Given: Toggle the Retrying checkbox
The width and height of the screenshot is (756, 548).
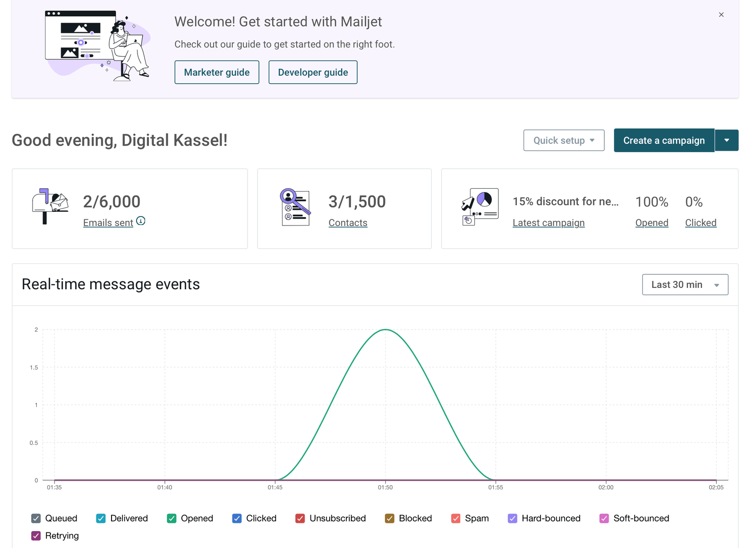Looking at the screenshot, I should [36, 536].
